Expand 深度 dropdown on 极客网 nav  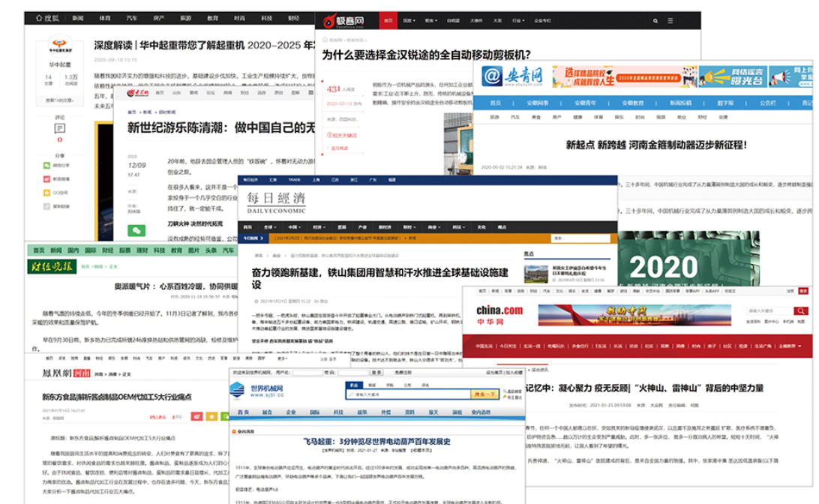[409, 21]
